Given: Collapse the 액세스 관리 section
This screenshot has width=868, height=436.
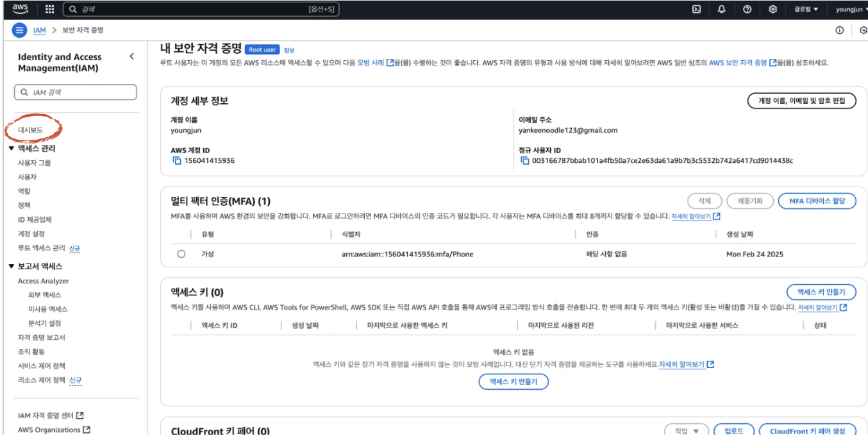Looking at the screenshot, I should click(x=12, y=149).
